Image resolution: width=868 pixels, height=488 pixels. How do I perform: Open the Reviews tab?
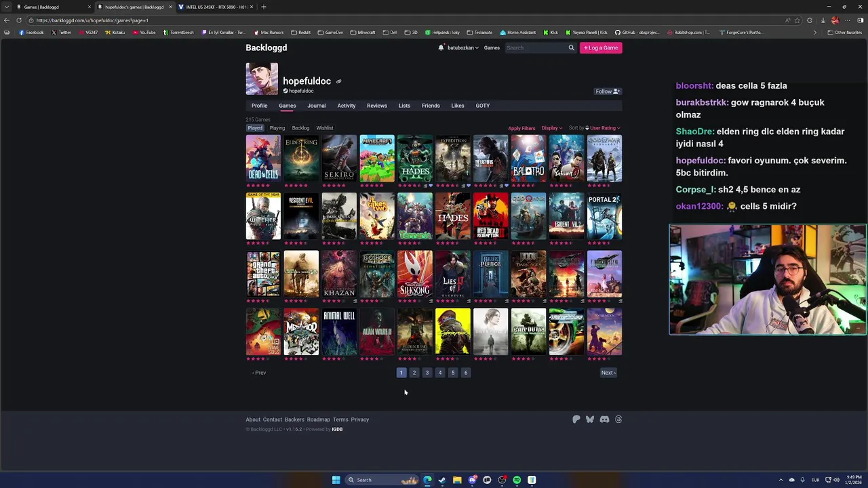(376, 106)
